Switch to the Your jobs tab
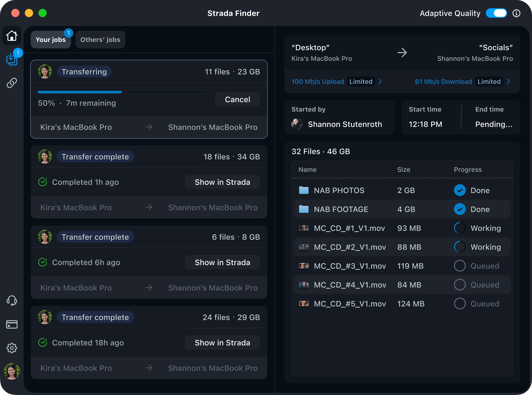 51,40
